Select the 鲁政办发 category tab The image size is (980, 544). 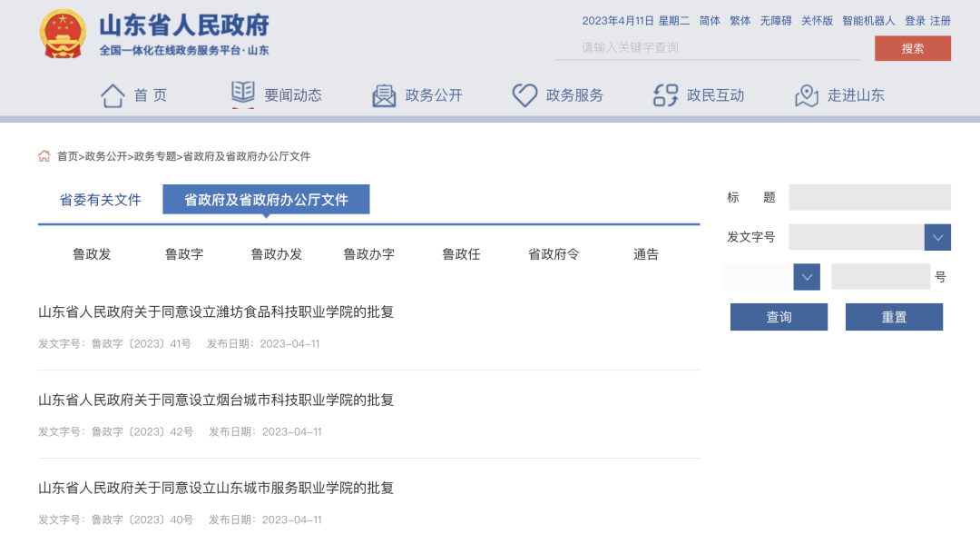coord(276,255)
